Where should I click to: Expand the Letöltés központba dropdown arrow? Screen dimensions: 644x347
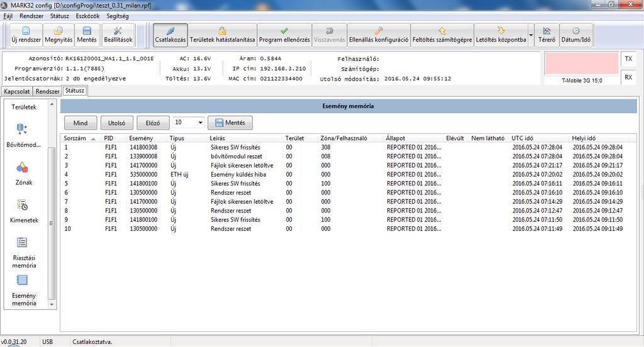531,35
